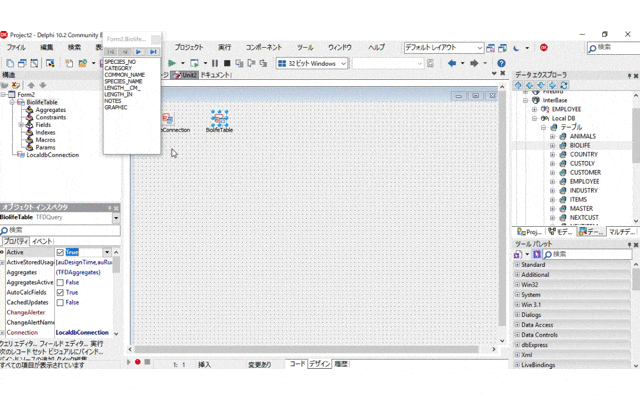The width and height of the screenshot is (640, 400).
Task: Click the moon dark-theme icon
Action: click(516, 48)
